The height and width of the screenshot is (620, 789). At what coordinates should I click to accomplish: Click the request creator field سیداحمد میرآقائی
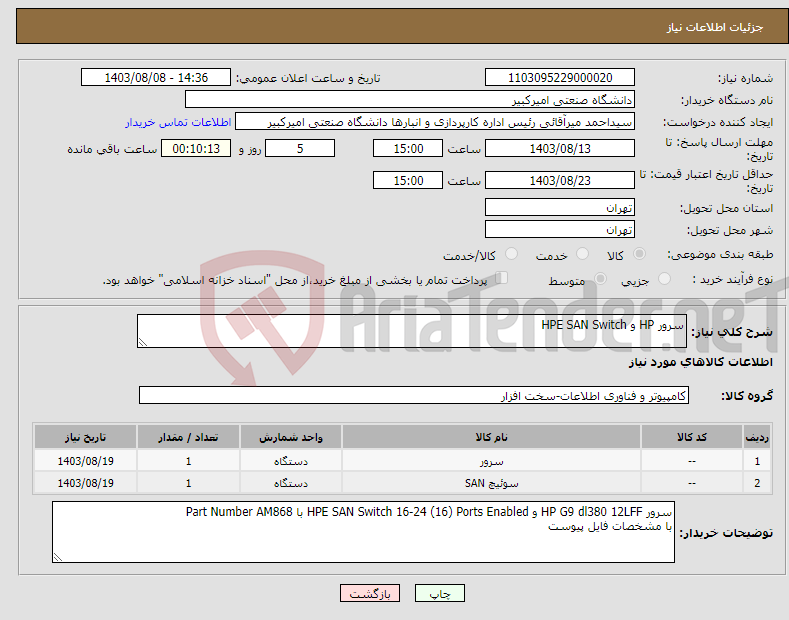click(435, 122)
